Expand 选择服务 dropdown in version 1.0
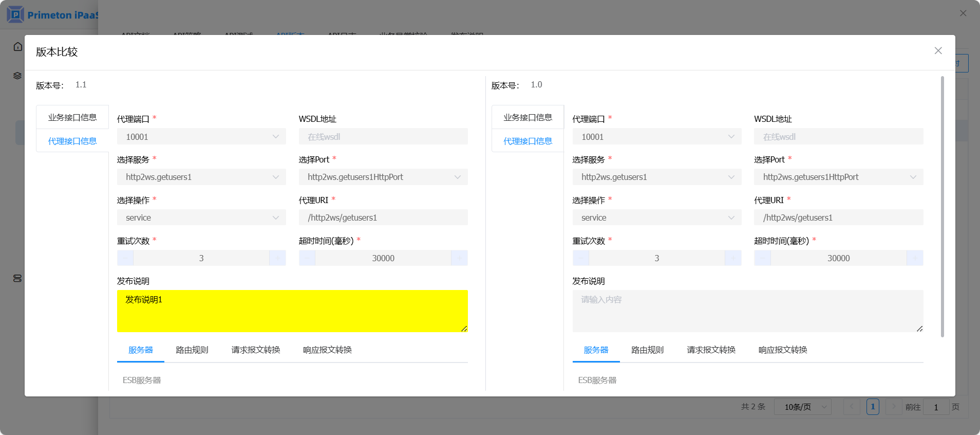Viewport: 980px width, 435px height. point(656,177)
